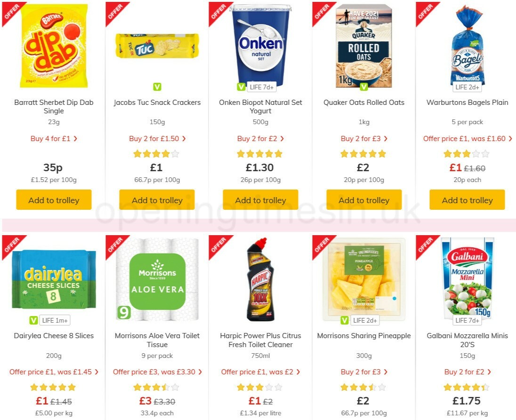
Task: Click the LIFE 7d+ badge on Galbani Mozzarella Minis
Action: pos(467,320)
